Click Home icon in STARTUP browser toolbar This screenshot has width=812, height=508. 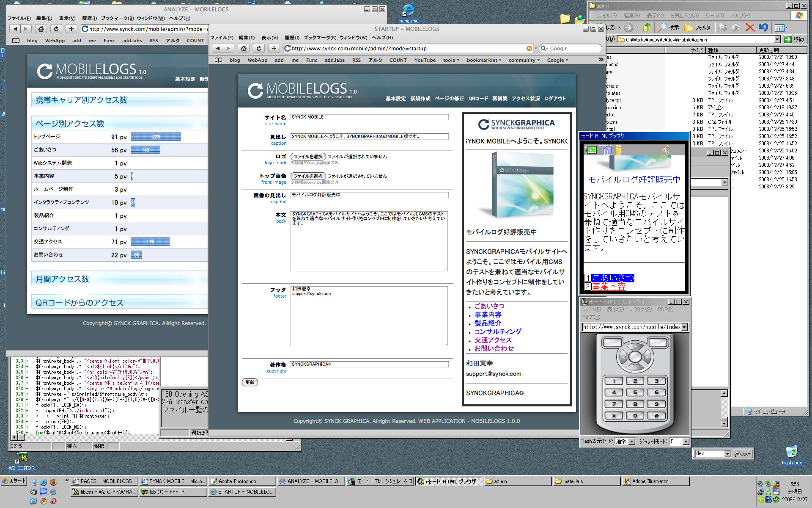(244, 48)
